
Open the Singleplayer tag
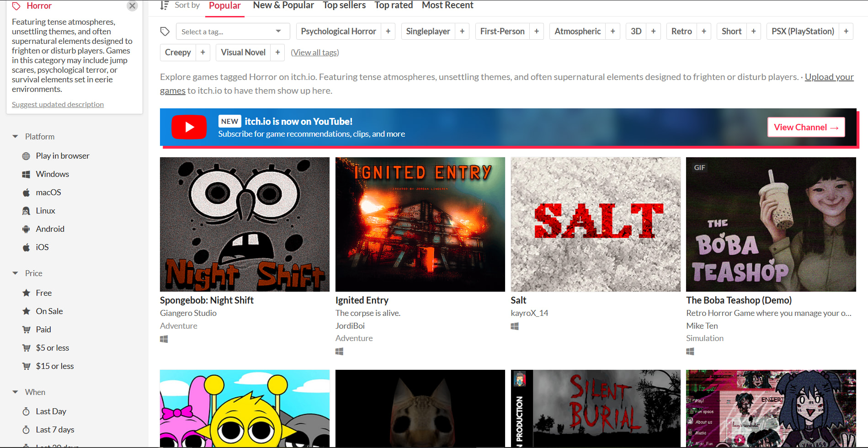click(x=428, y=31)
